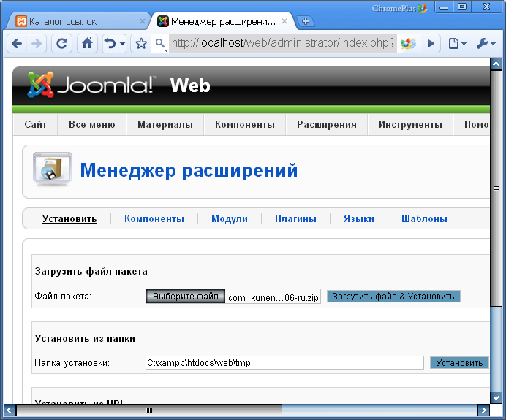Maximize the ChromePlus window

click(462, 7)
